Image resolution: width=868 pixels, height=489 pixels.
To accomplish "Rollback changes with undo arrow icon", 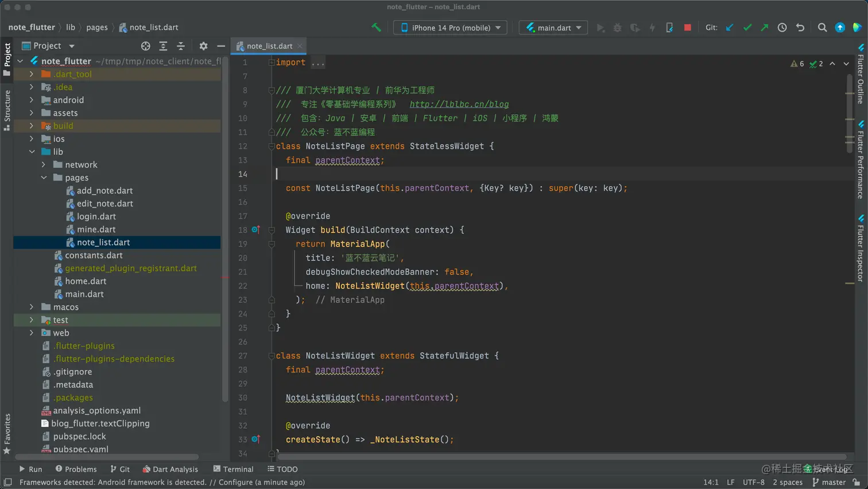I will coord(800,28).
